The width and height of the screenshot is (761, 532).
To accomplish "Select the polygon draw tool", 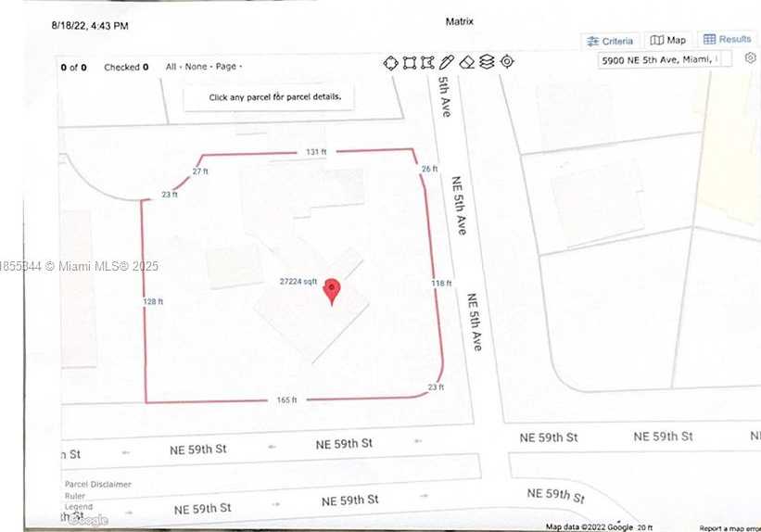I will 427,62.
